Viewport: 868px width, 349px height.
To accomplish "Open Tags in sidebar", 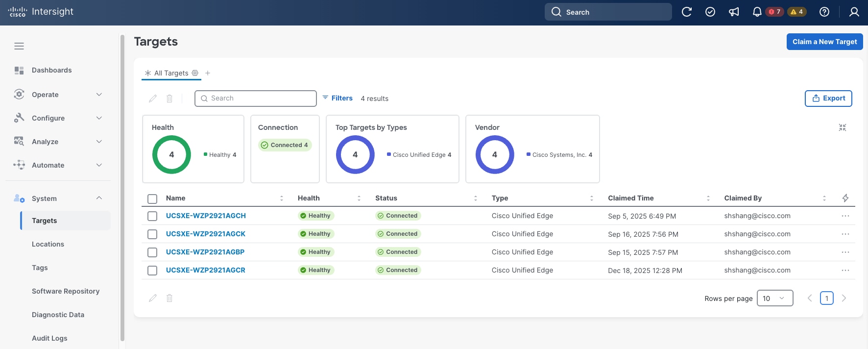I will click(x=40, y=268).
